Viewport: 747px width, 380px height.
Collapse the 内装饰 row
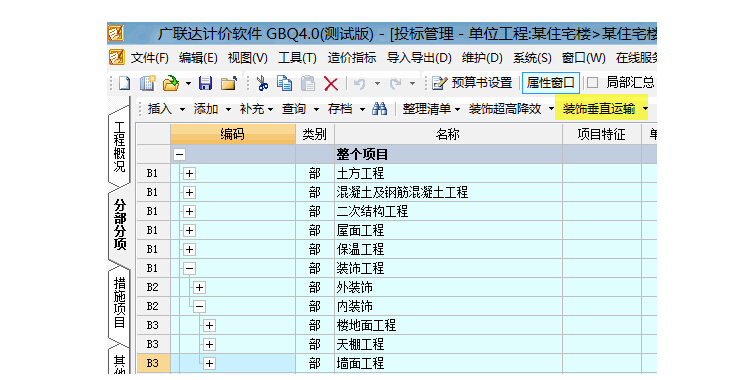point(199,307)
